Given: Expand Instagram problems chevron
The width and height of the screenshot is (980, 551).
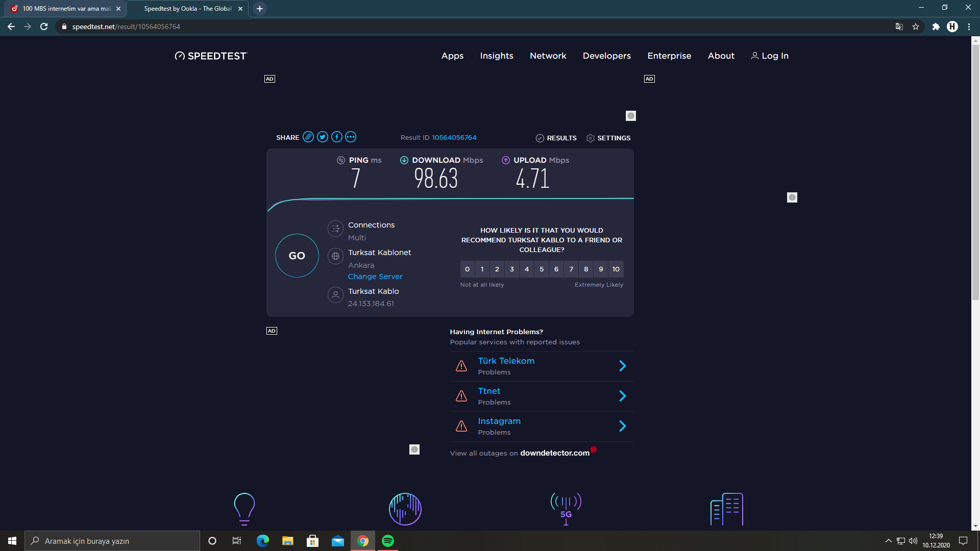Looking at the screenshot, I should point(622,426).
